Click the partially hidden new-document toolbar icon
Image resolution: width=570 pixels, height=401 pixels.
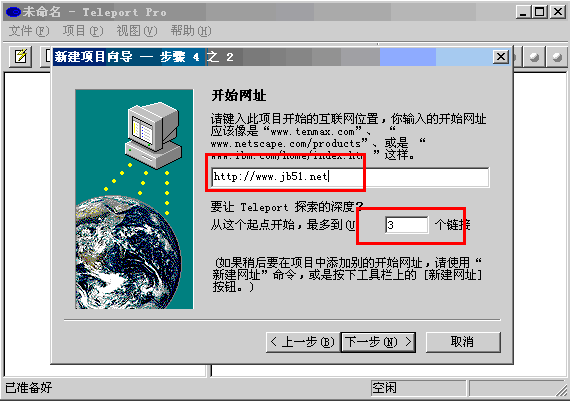[x=46, y=56]
